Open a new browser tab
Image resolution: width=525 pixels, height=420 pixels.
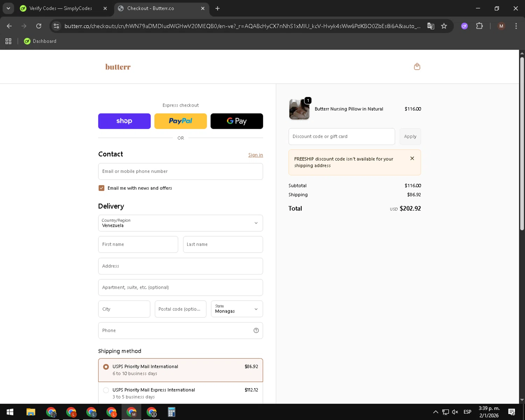tap(217, 8)
